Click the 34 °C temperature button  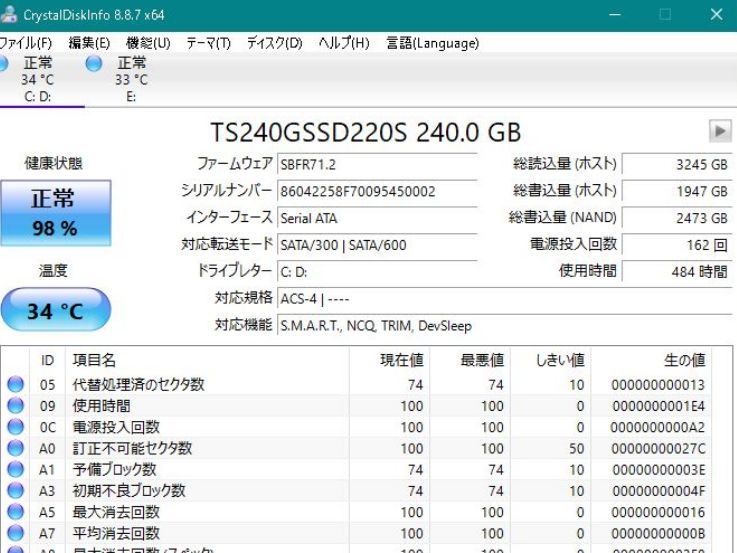tap(54, 311)
